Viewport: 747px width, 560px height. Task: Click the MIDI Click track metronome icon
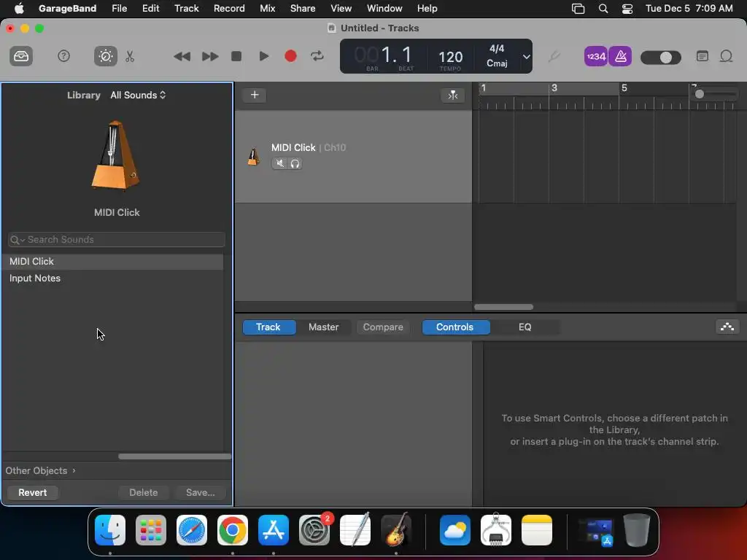click(253, 156)
